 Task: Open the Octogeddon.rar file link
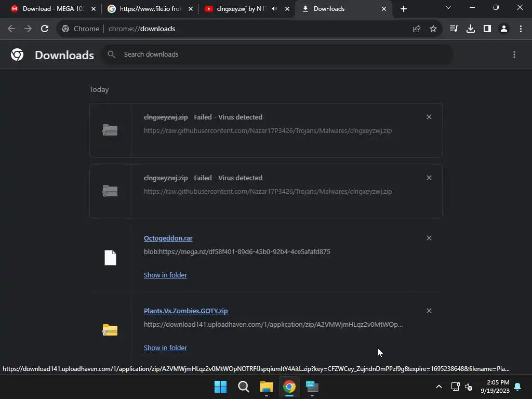click(x=168, y=238)
